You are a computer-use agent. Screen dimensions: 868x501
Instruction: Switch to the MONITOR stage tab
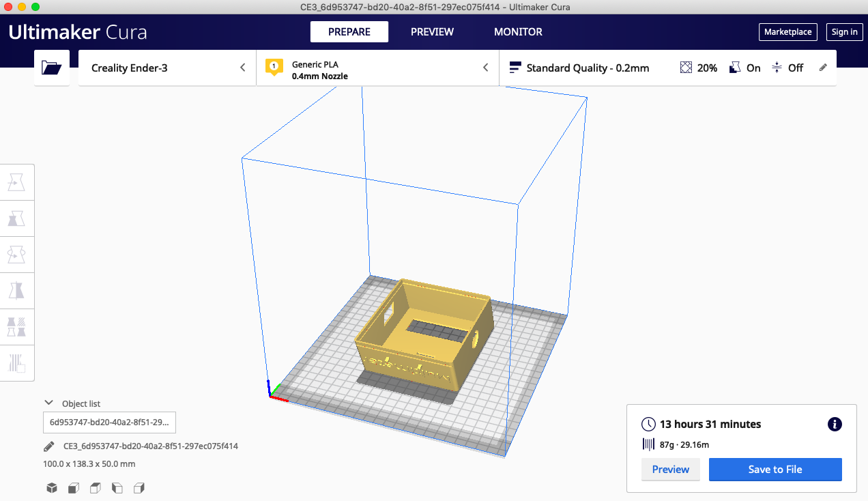[x=518, y=32]
